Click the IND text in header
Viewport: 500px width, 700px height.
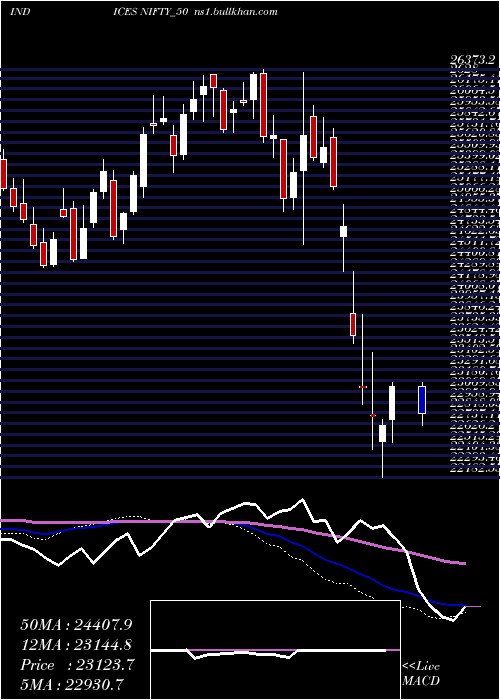click(20, 12)
